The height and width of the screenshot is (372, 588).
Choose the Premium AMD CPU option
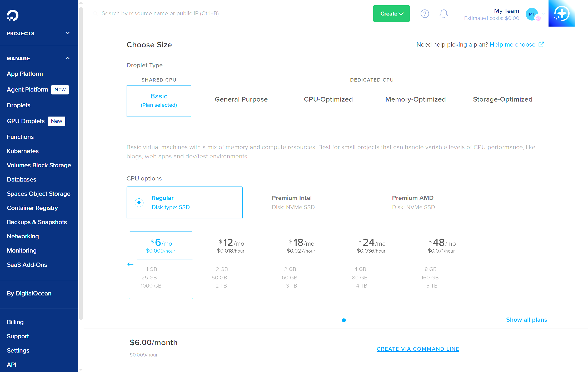413,202
